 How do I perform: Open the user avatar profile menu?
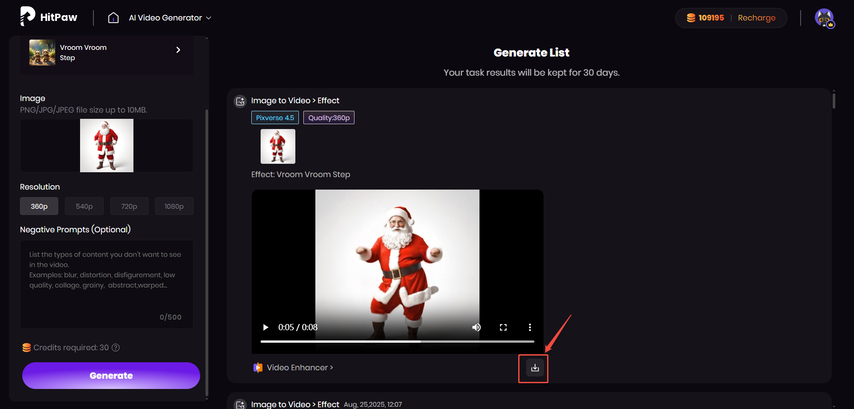825,18
